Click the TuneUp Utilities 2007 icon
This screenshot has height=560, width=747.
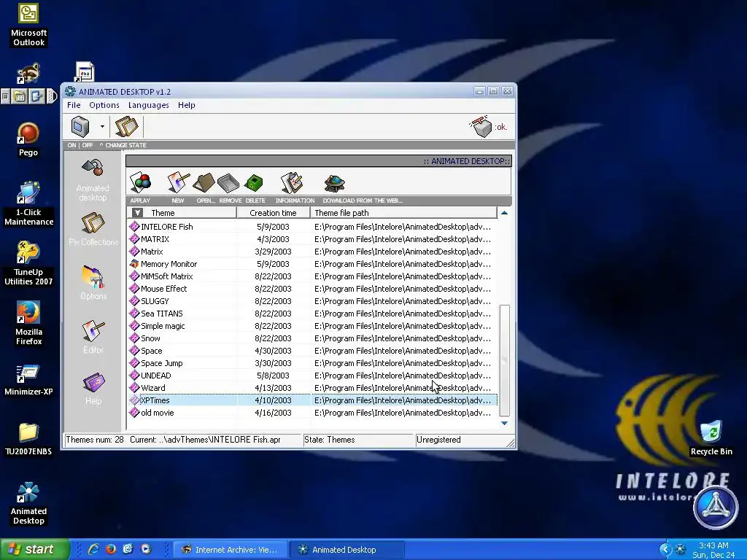[x=28, y=263]
